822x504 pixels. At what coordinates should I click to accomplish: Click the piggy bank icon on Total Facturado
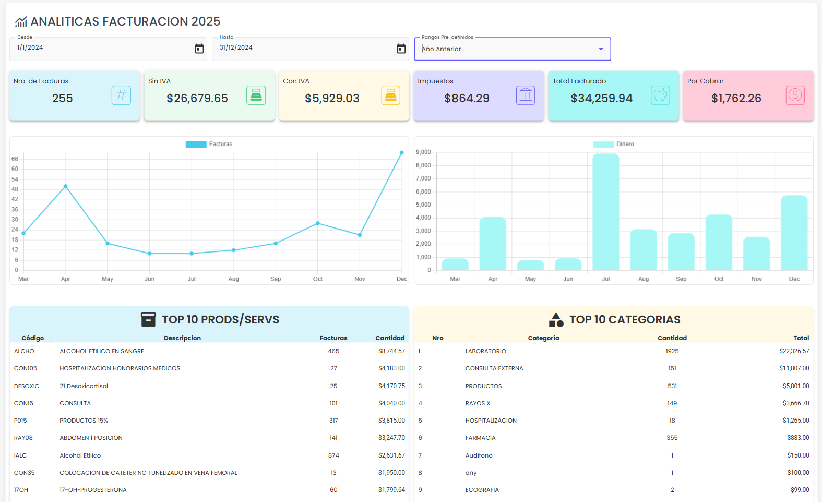tap(660, 95)
